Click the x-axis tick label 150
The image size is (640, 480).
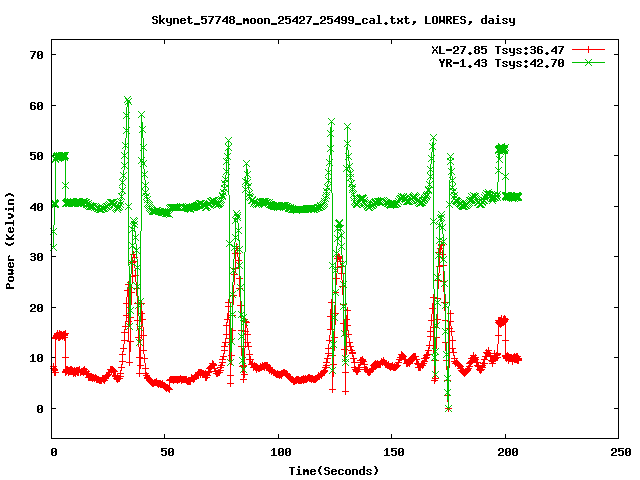coord(394,452)
